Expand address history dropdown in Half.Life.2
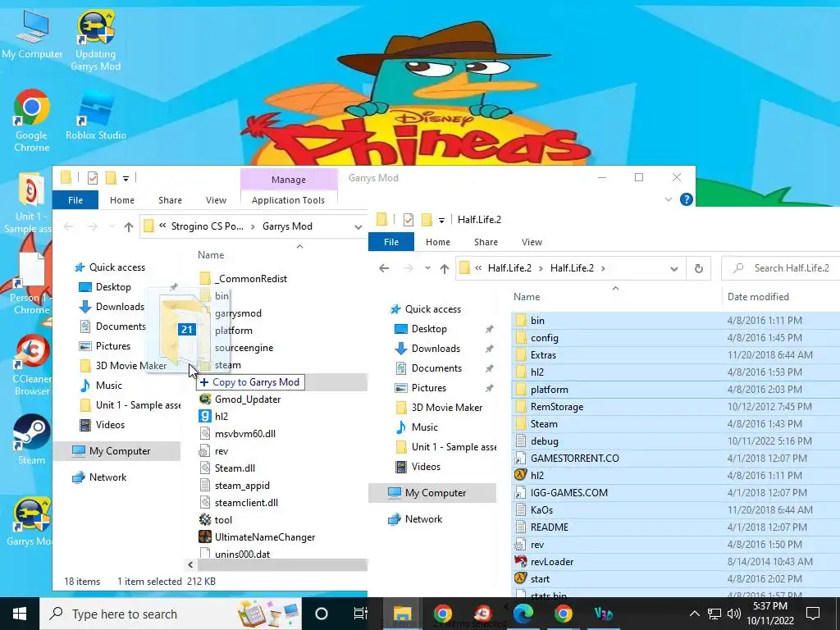Viewport: 840px width, 630px height. point(674,268)
